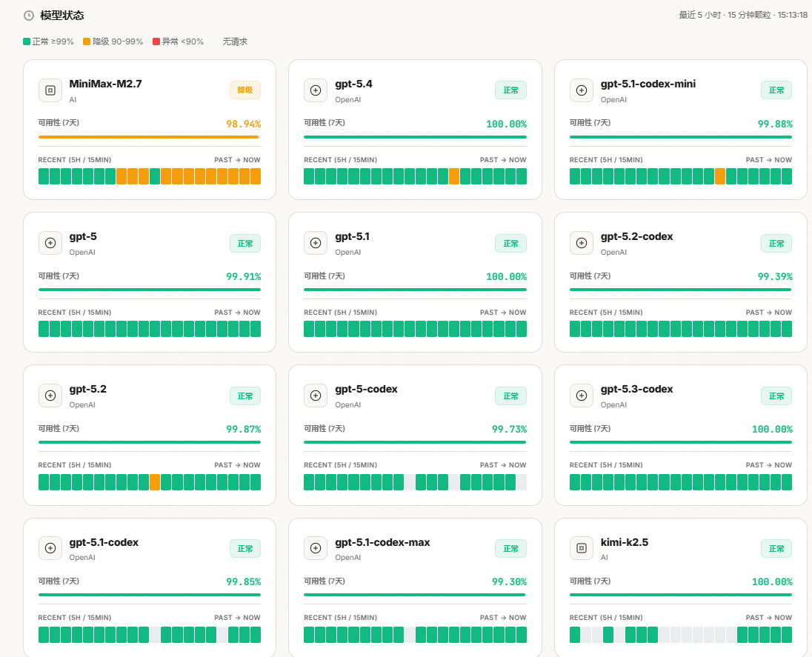
Task: Click the red 异常 <90% legend swatch
Action: click(x=156, y=42)
